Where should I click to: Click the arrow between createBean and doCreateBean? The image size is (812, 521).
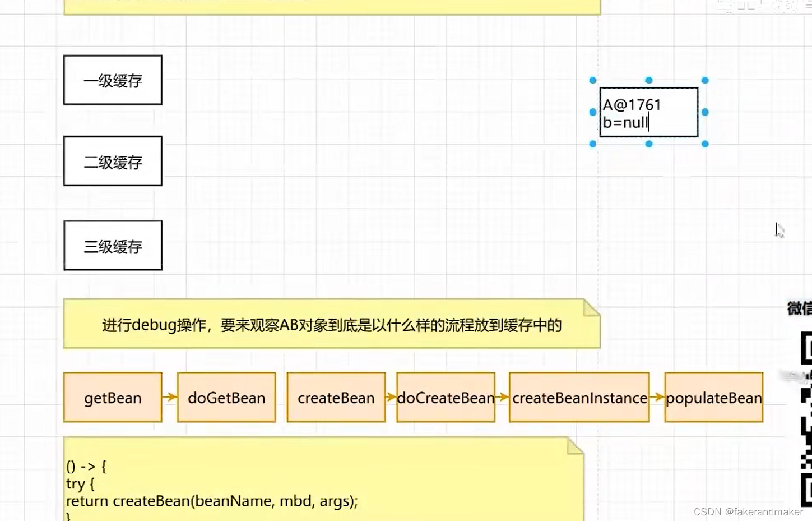pos(391,397)
